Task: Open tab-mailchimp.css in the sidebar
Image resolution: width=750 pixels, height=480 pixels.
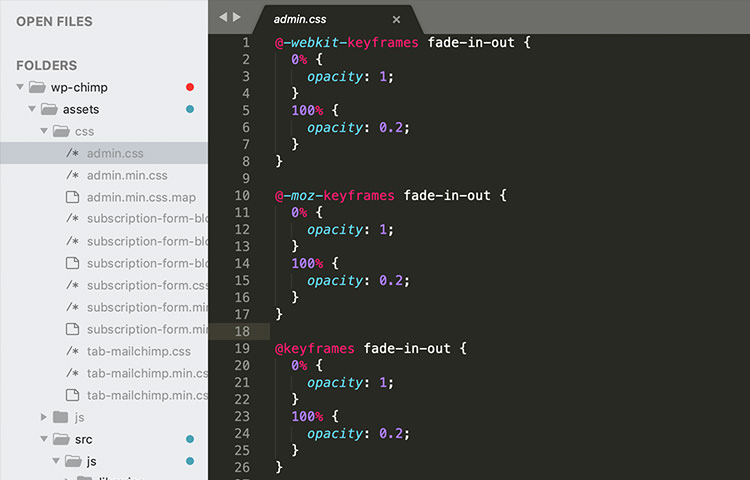Action: pyautogui.click(x=138, y=351)
